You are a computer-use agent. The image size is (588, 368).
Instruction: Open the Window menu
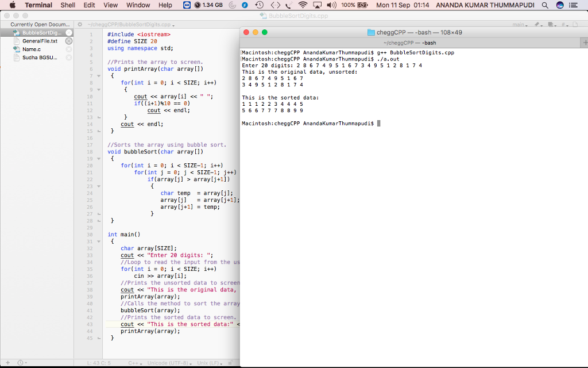[138, 5]
